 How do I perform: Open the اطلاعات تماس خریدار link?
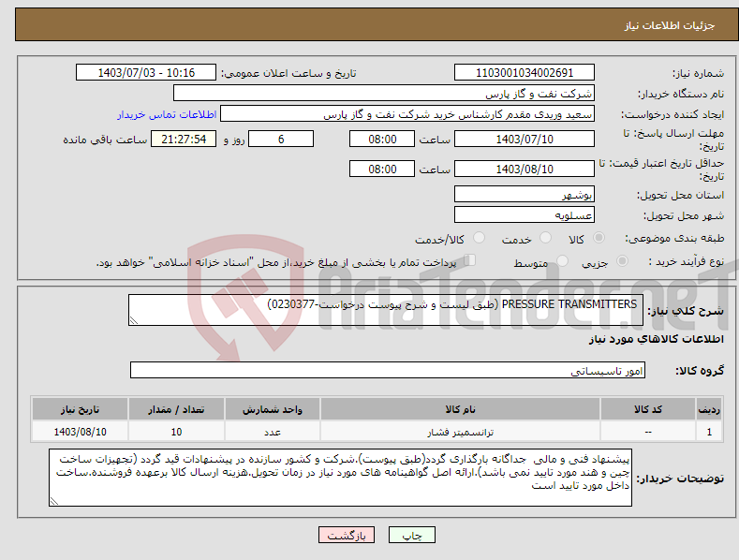point(167,114)
